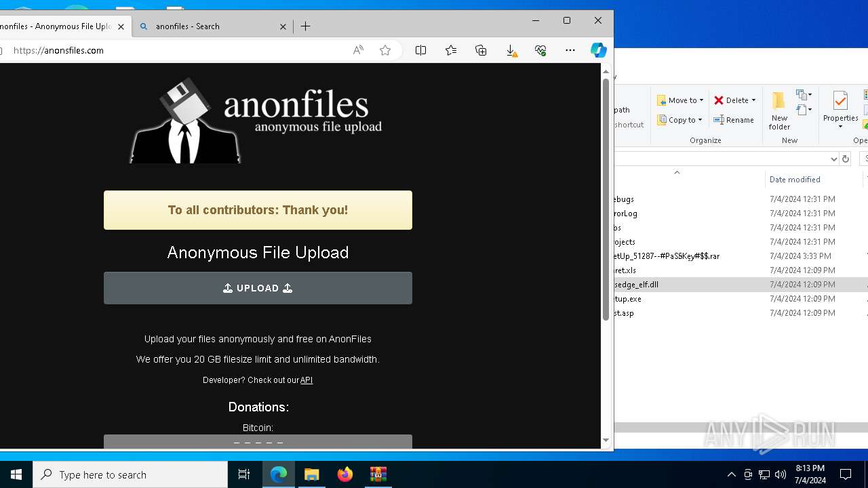Click the UPLOAD button

point(258,288)
